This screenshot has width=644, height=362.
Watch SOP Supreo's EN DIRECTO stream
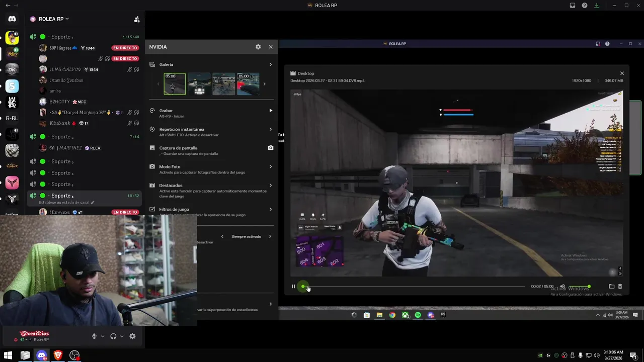[x=125, y=48]
